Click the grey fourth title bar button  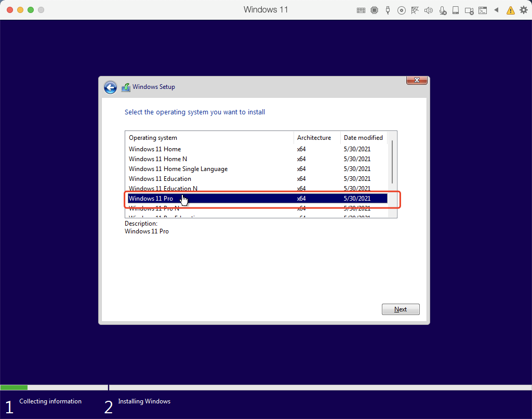41,10
